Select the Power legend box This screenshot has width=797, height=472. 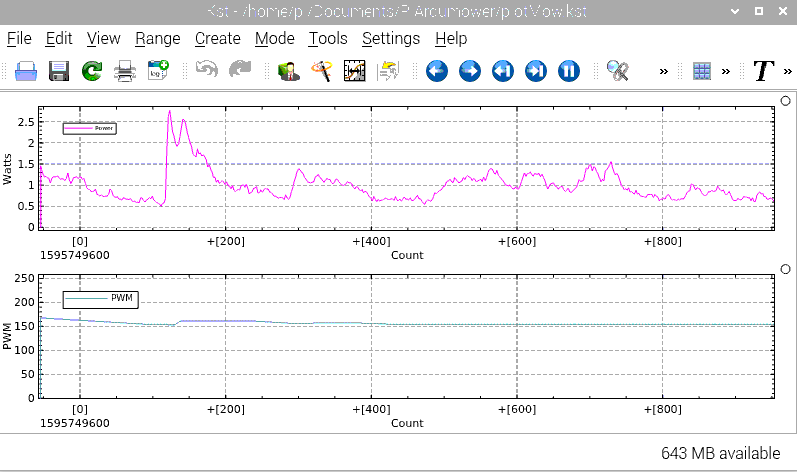point(89,129)
